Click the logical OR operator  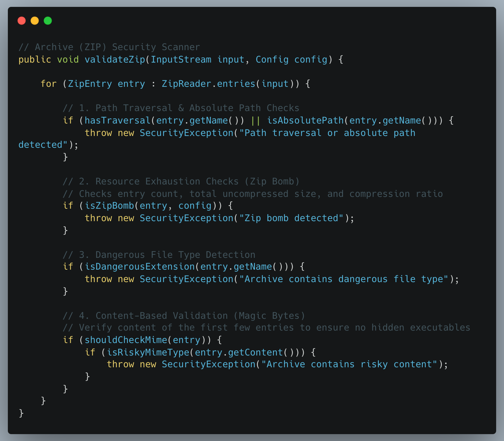255,121
